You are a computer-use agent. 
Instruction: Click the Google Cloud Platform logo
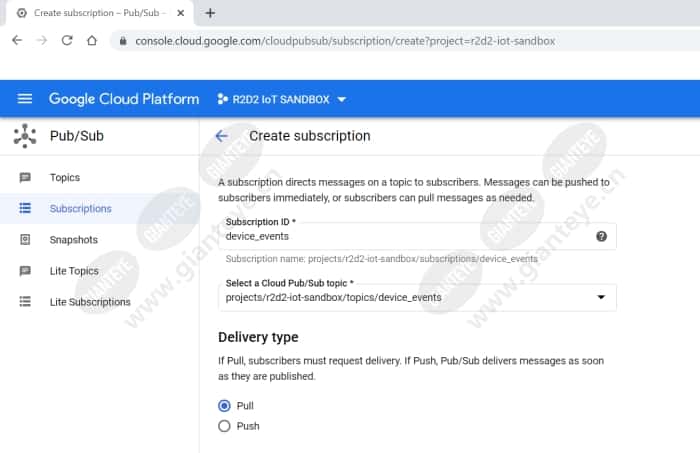pyautogui.click(x=124, y=99)
